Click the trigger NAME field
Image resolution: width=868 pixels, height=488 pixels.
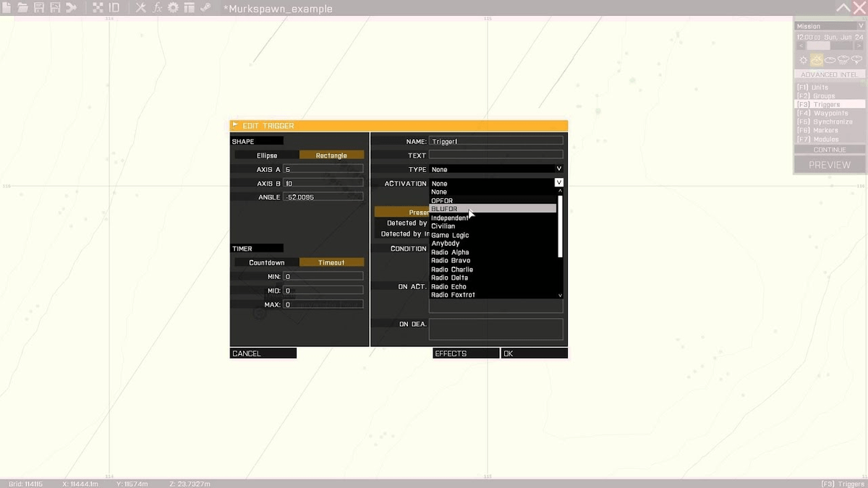pos(496,141)
